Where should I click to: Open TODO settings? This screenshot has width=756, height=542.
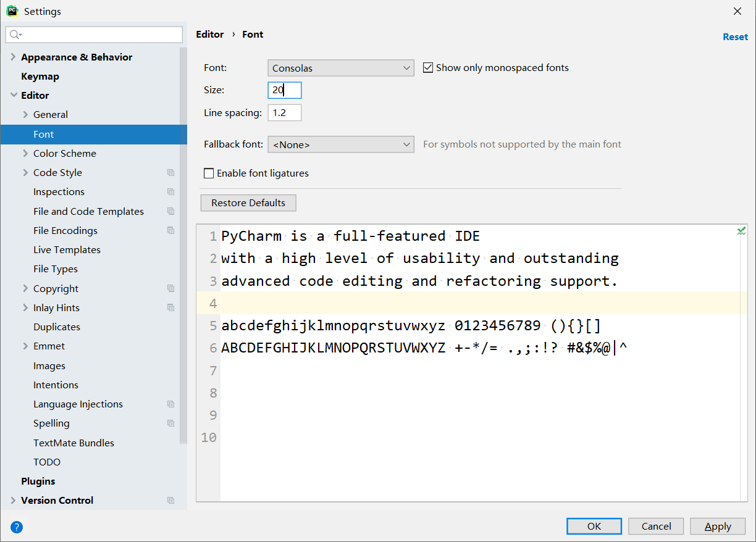tap(47, 462)
